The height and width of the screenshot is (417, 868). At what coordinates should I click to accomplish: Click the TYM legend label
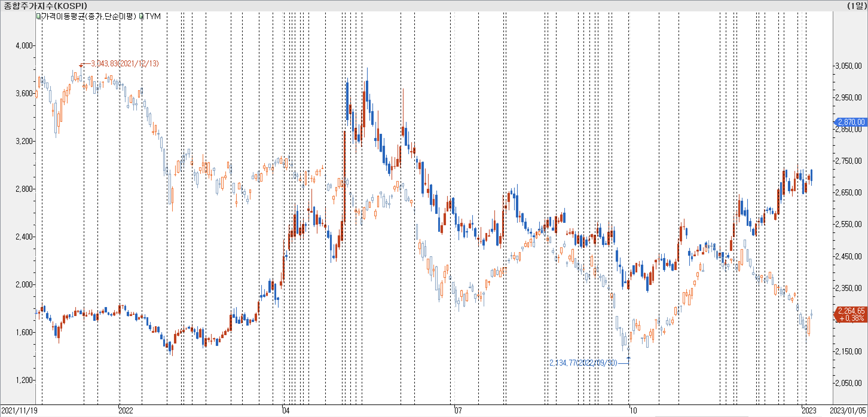(153, 16)
